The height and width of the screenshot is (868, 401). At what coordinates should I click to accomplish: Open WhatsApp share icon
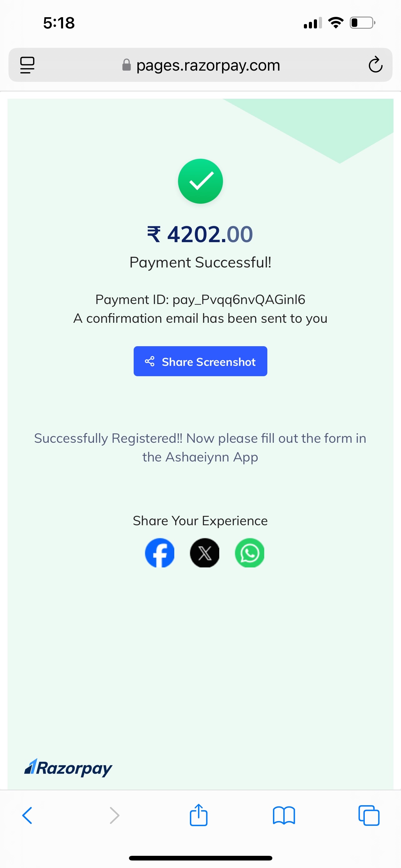(x=250, y=553)
